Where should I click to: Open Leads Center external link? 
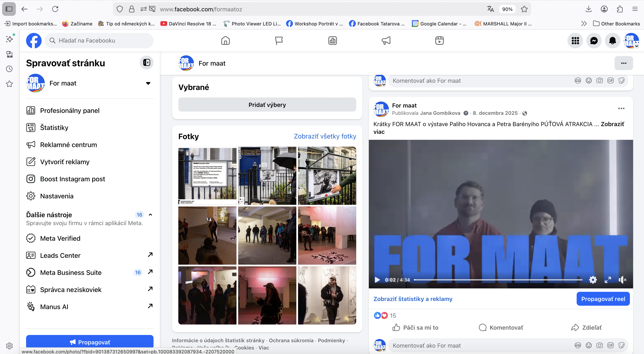(90, 255)
